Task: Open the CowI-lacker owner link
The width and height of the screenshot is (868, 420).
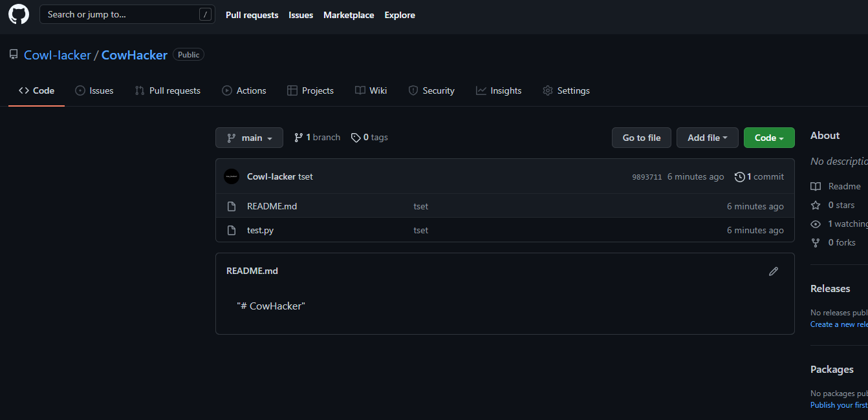Action: 58,55
